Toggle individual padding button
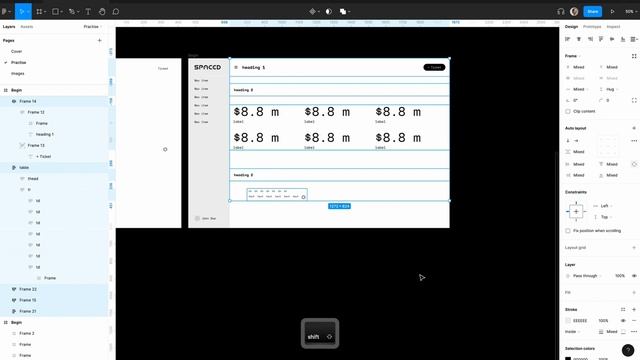Image resolution: width=640 pixels, height=360 pixels. tap(634, 164)
